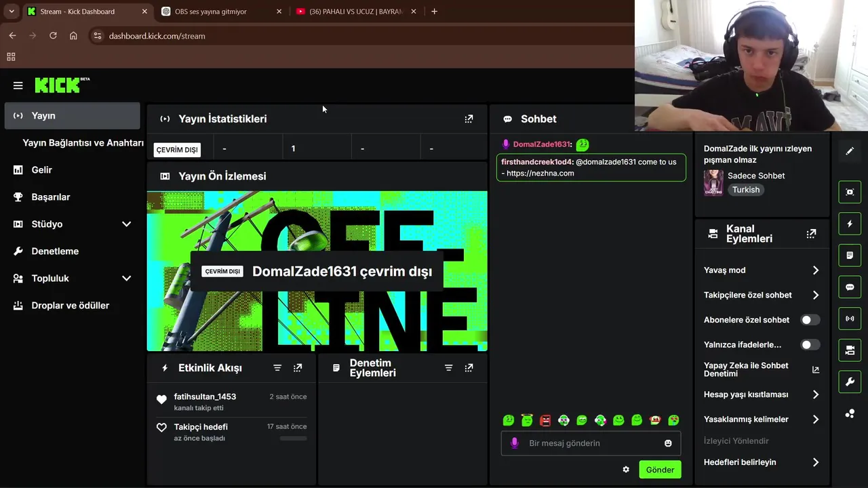Toggle the lightning activity feed rail icon

click(850, 224)
